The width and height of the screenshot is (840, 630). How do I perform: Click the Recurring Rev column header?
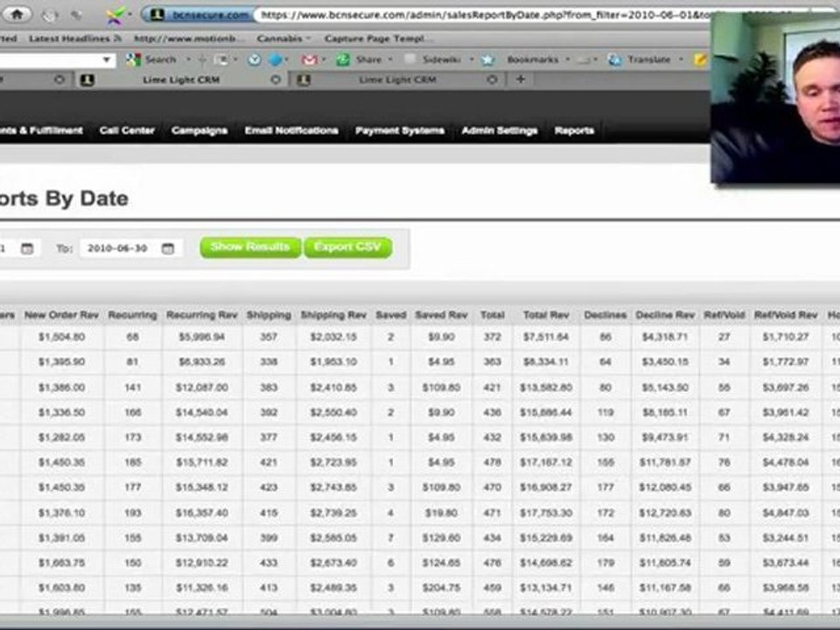point(201,315)
